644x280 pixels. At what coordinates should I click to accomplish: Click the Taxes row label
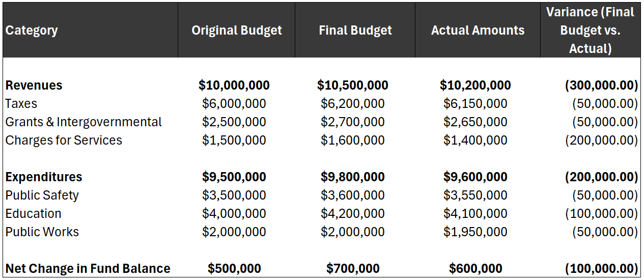pyautogui.click(x=21, y=104)
